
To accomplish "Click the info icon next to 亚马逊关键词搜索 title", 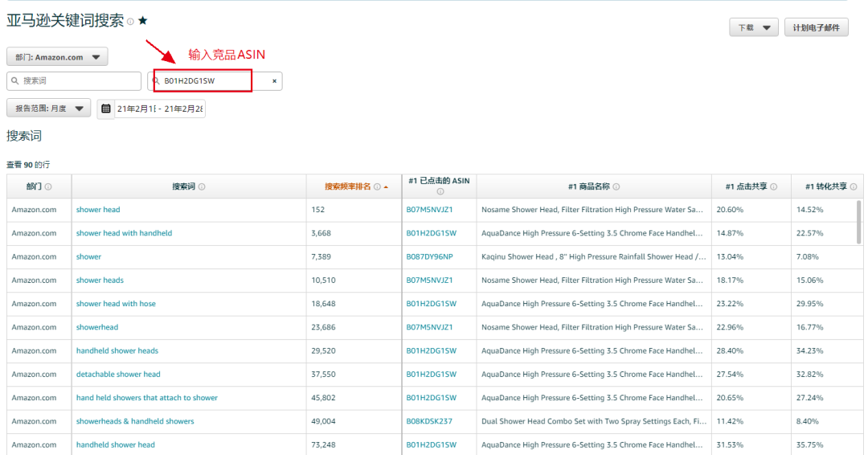I will coord(130,22).
